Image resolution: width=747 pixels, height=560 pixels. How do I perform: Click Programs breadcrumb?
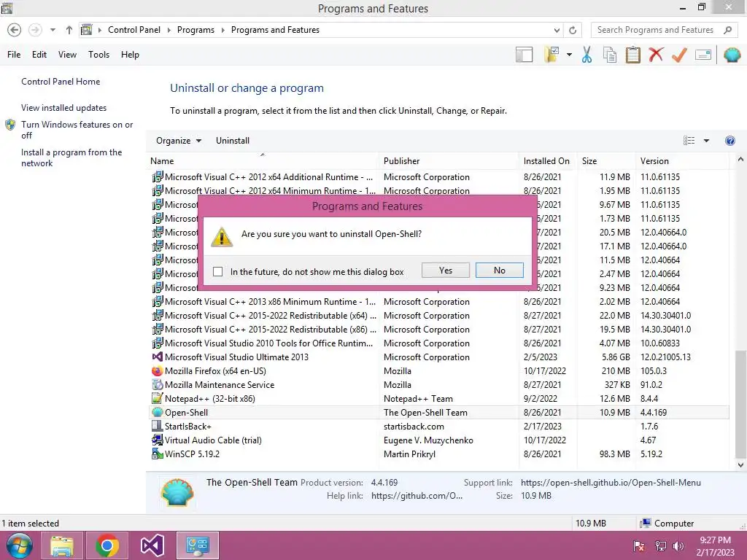pyautogui.click(x=196, y=29)
